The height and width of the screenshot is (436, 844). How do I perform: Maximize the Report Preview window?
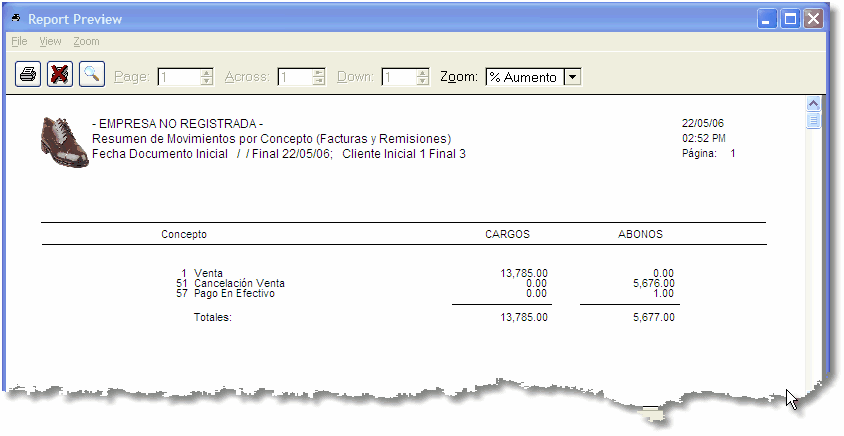[x=790, y=19]
